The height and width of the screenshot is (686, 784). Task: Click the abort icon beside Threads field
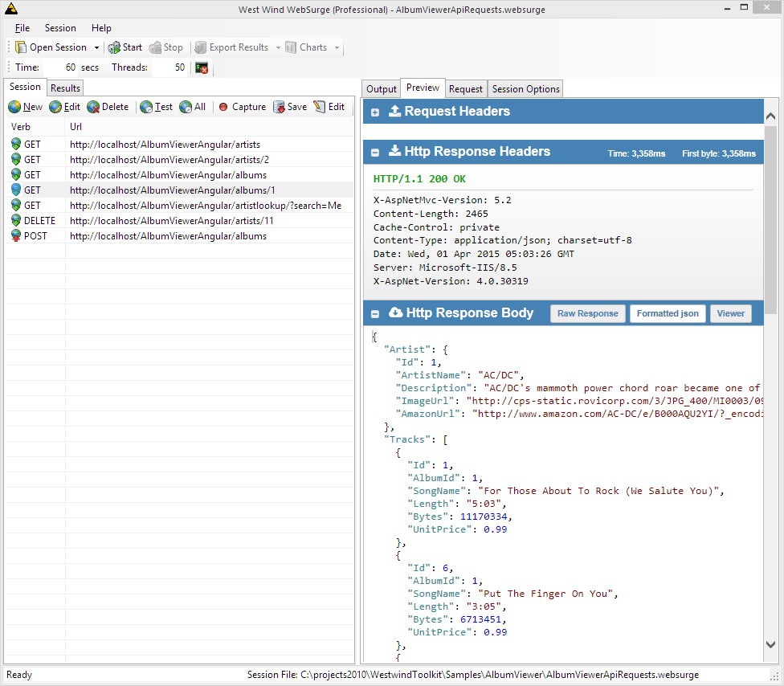201,67
